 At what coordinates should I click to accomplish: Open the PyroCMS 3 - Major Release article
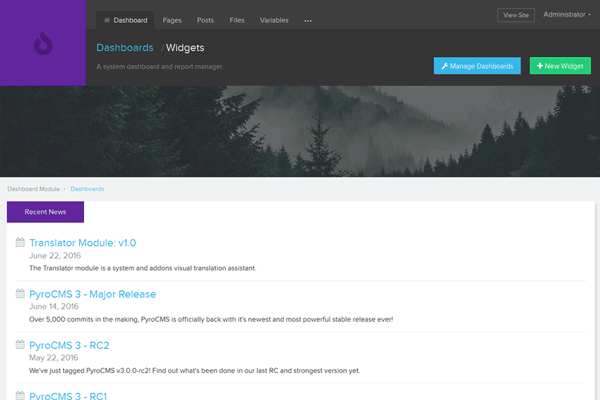tap(93, 294)
